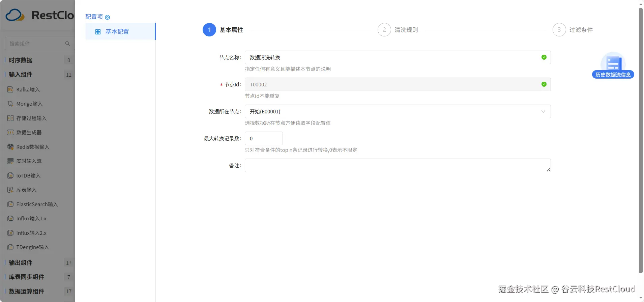
Task: Click the 输入组件 count badge 12
Action: (69, 75)
